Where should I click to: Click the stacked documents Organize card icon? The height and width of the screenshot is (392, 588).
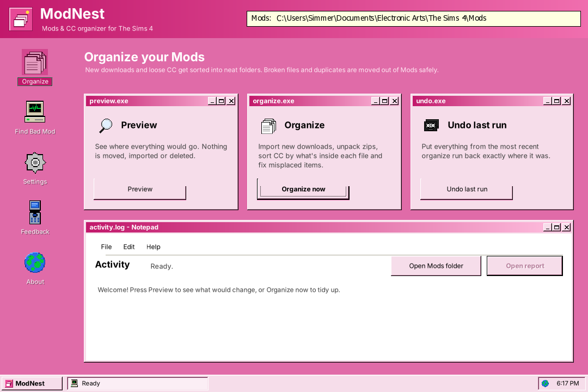click(268, 126)
